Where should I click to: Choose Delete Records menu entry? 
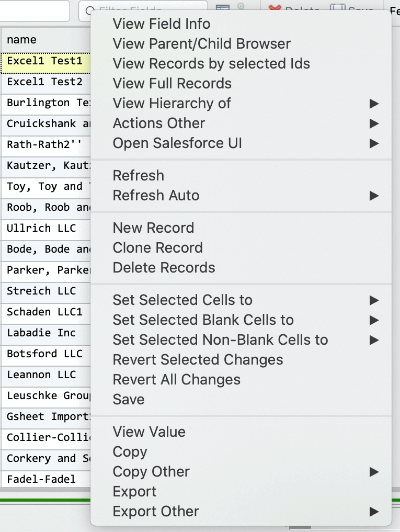coord(241,268)
